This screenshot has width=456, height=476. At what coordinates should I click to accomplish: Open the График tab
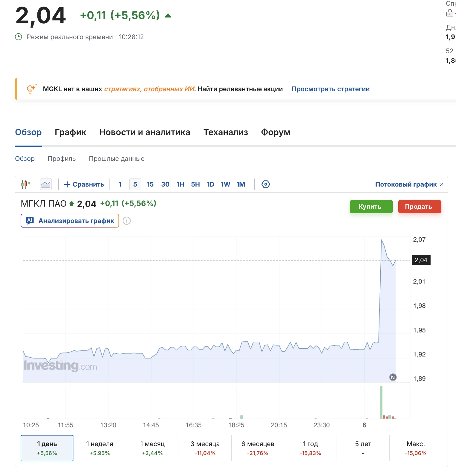(71, 132)
